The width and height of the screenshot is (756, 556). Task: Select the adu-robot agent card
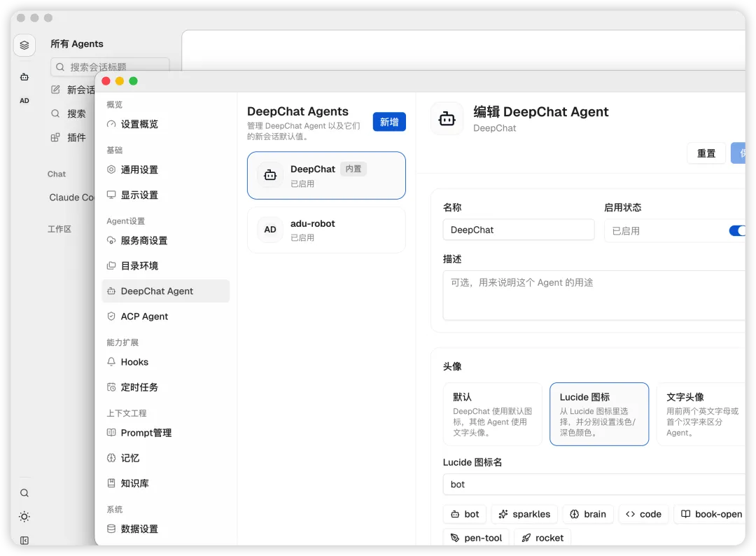(x=326, y=230)
